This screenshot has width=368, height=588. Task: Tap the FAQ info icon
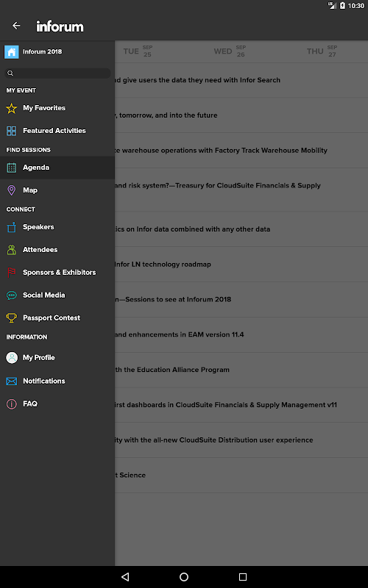coord(12,404)
